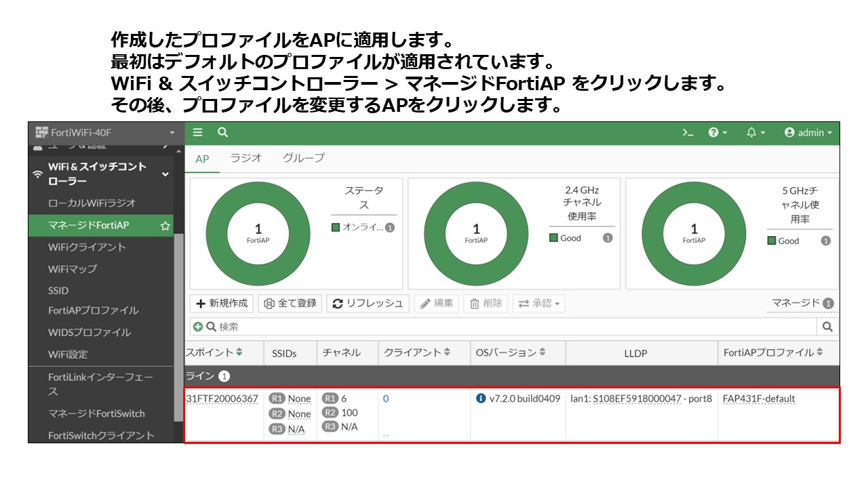Open FortiAPプロファイル menu item
868x488 pixels.
[93, 310]
